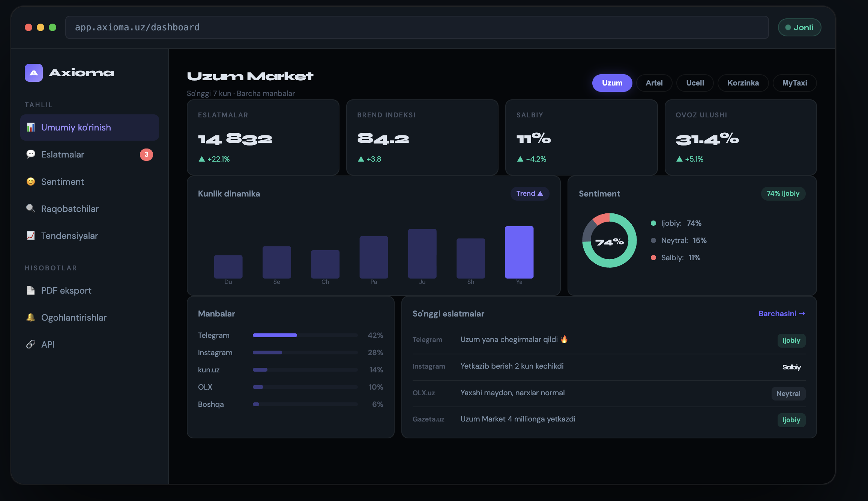Click the Telegram source progress bar
The image size is (868, 501).
[305, 335]
